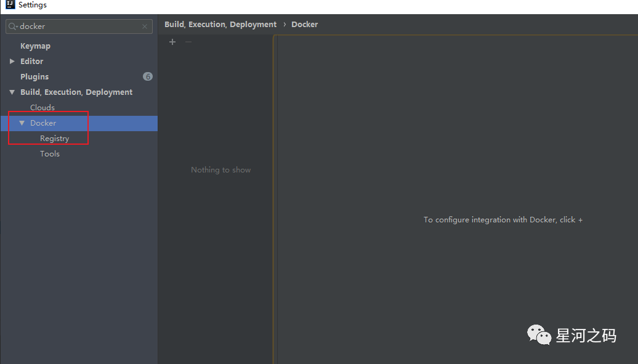Screen dimensions: 638x364
Task: Click the IntelliJ icon in title bar
Action: click(x=10, y=5)
